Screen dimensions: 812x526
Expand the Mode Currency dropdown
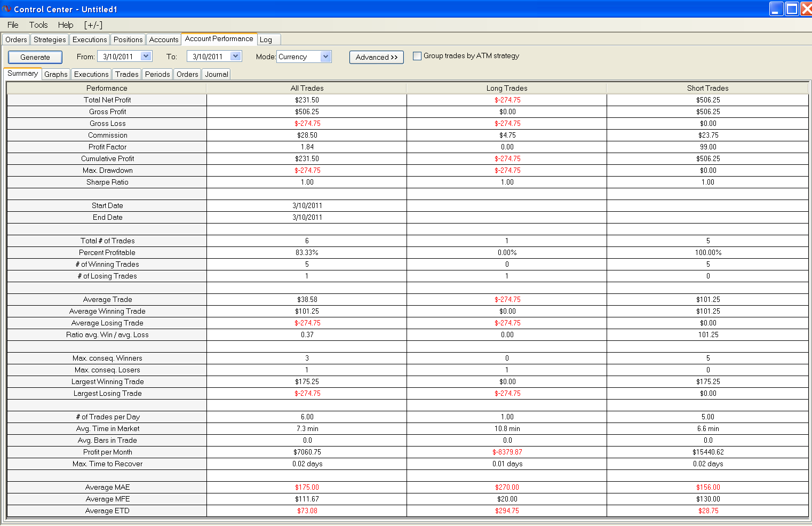[325, 57]
